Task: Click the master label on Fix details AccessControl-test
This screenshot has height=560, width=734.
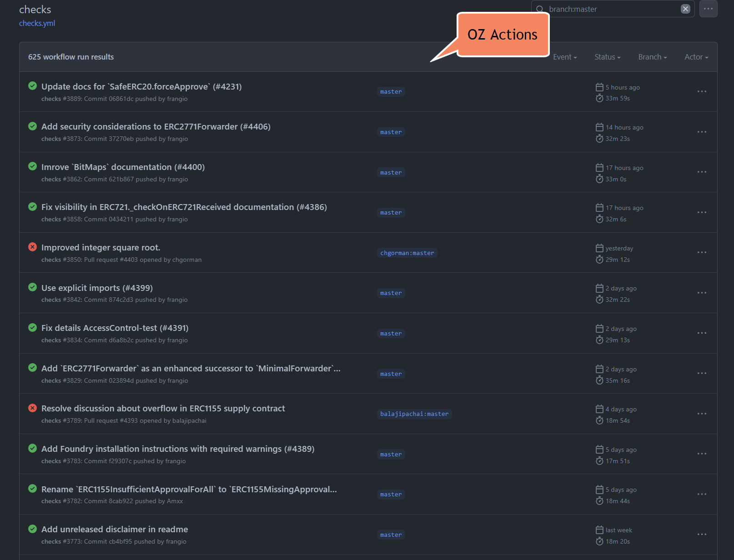Action: click(390, 333)
